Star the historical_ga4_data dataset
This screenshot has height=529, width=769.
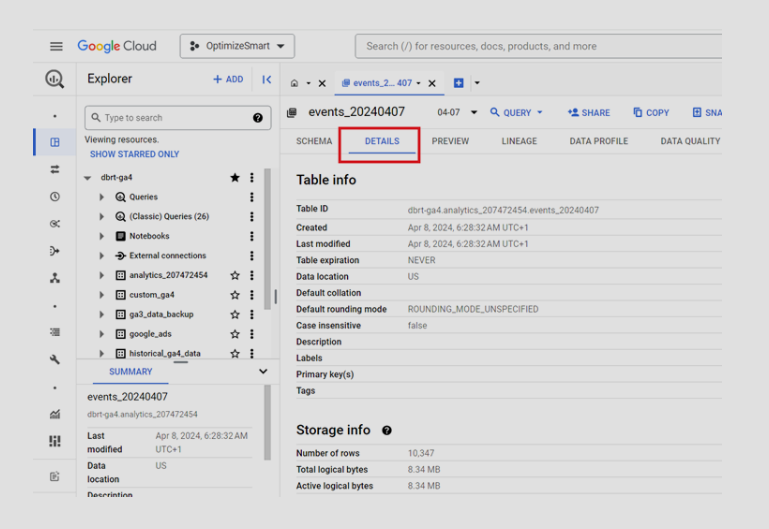(235, 353)
